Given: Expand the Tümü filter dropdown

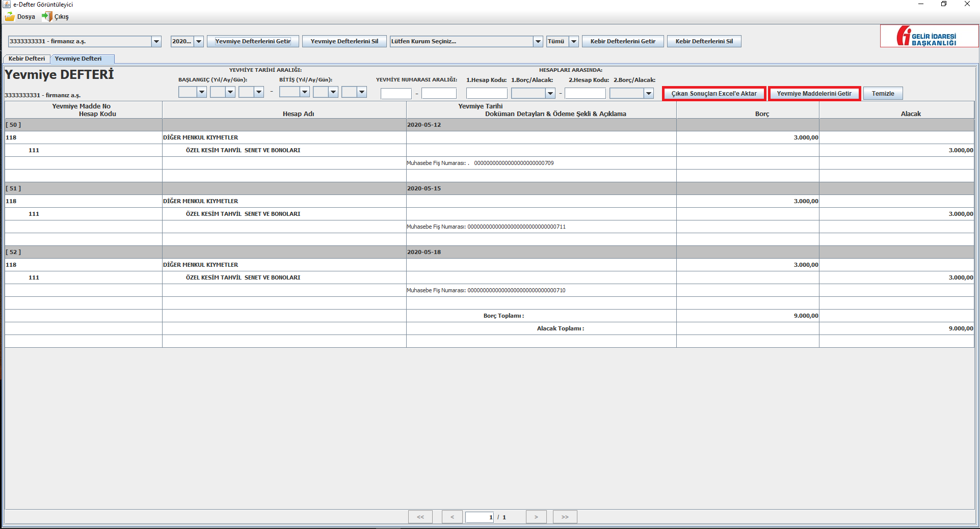Looking at the screenshot, I should (573, 42).
